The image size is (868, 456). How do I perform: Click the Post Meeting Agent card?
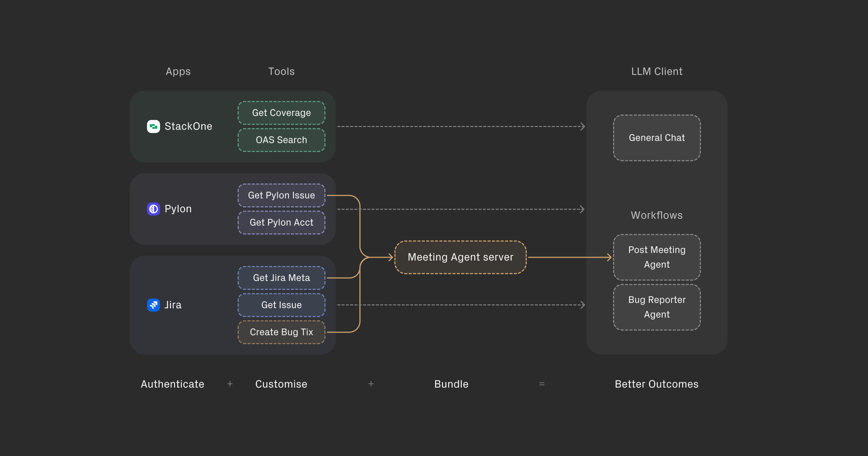pos(657,257)
